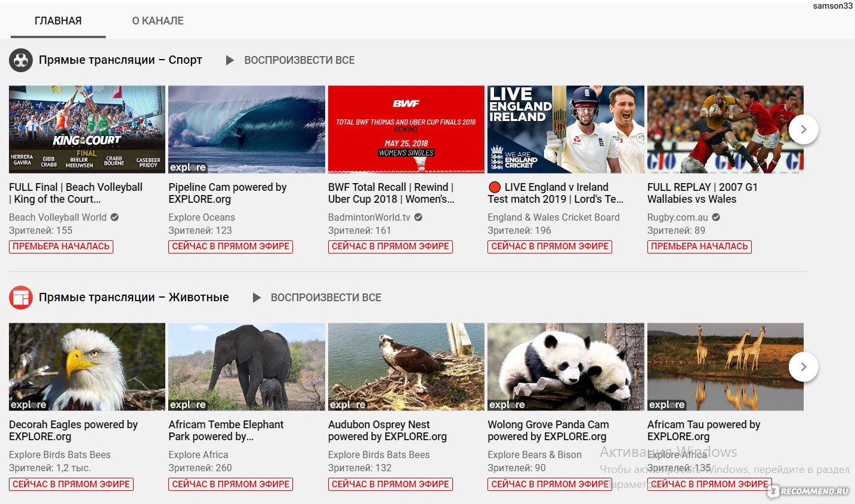This screenshot has width=855, height=504.
Task: Click ПРЕМЬЕРА НАЧАЛАСЬ badge under Wallabies vs Wales
Action: tap(699, 246)
